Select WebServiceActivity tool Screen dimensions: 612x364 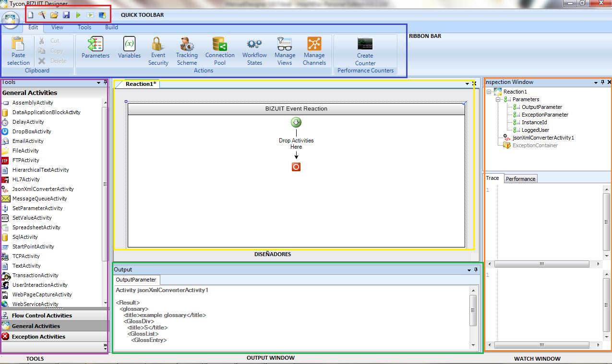(x=36, y=304)
